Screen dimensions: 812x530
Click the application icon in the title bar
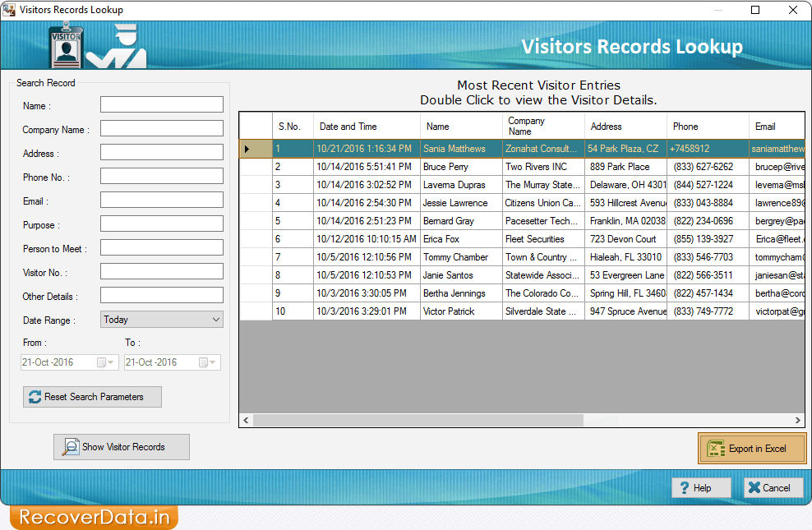(10, 9)
